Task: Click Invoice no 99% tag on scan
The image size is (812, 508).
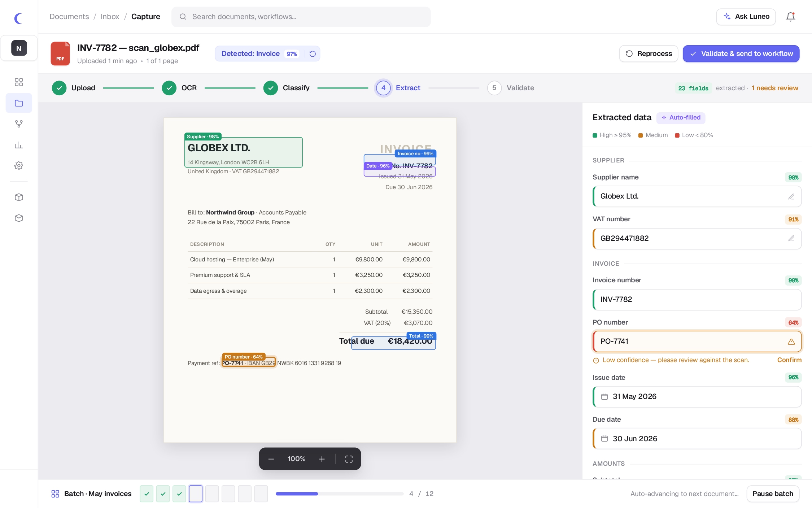Action: (x=415, y=153)
